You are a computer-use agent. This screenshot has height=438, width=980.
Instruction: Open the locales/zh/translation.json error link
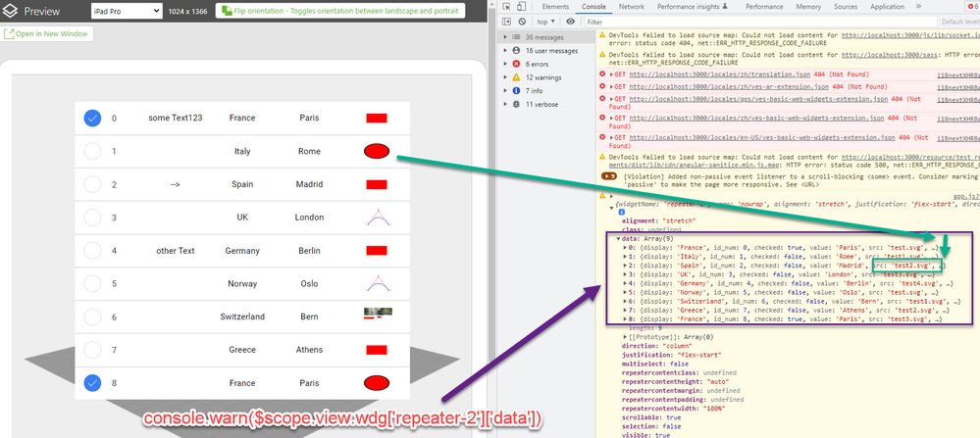(721, 73)
